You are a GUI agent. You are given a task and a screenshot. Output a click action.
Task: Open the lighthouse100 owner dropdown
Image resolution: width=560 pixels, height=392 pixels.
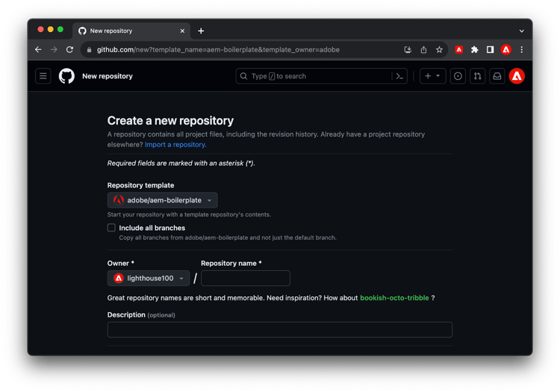pyautogui.click(x=149, y=278)
